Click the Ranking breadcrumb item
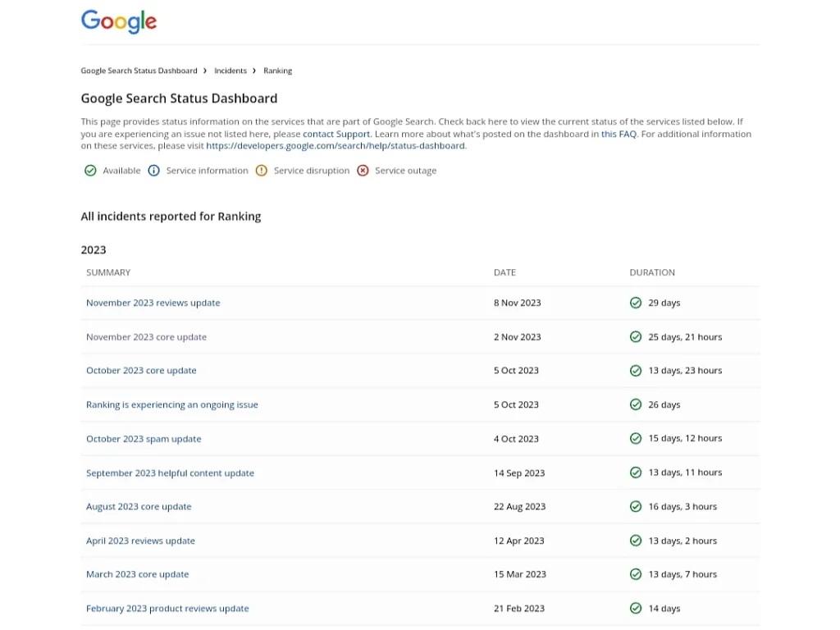The height and width of the screenshot is (630, 840). tap(277, 71)
